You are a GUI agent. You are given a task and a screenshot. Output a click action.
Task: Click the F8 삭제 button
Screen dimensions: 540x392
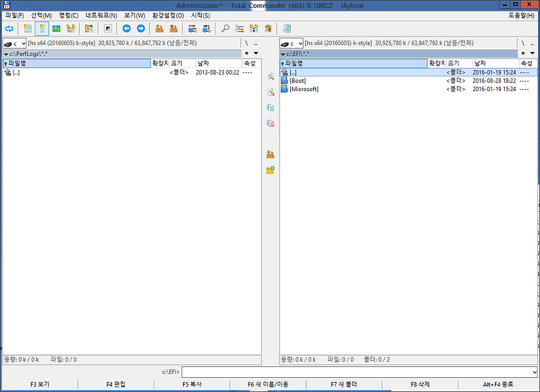click(420, 384)
